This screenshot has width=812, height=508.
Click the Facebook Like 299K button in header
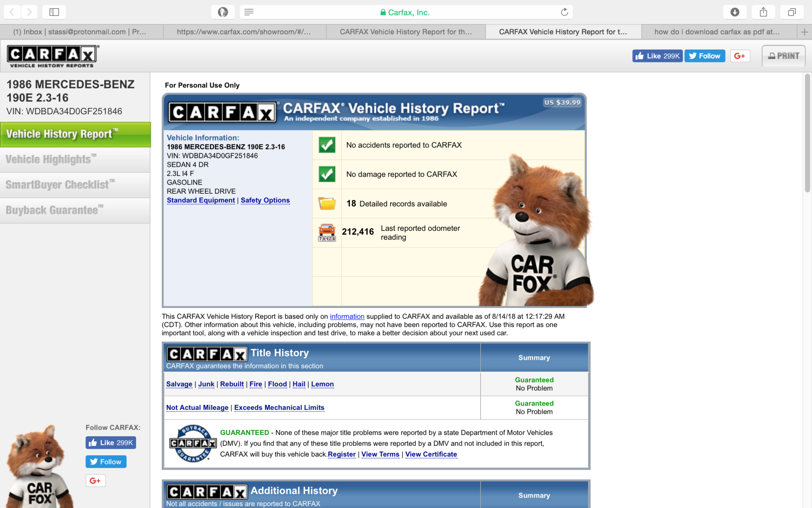pos(657,56)
